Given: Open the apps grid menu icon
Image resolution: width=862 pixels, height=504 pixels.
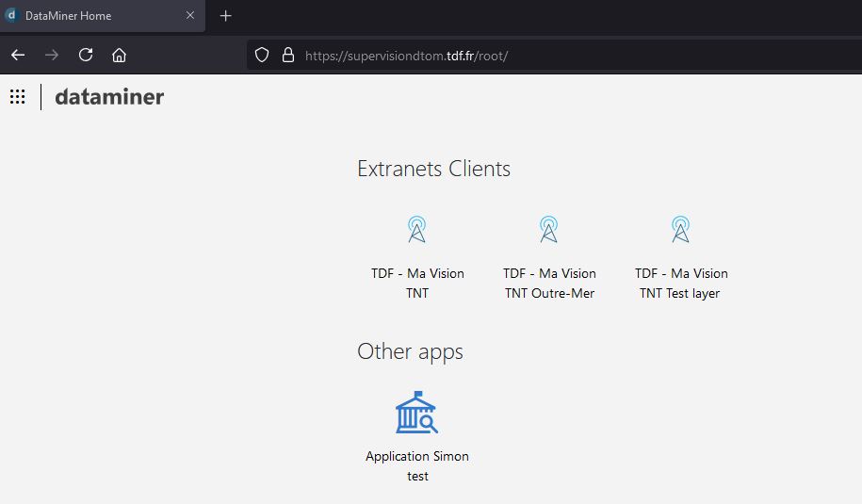Looking at the screenshot, I should click(18, 97).
